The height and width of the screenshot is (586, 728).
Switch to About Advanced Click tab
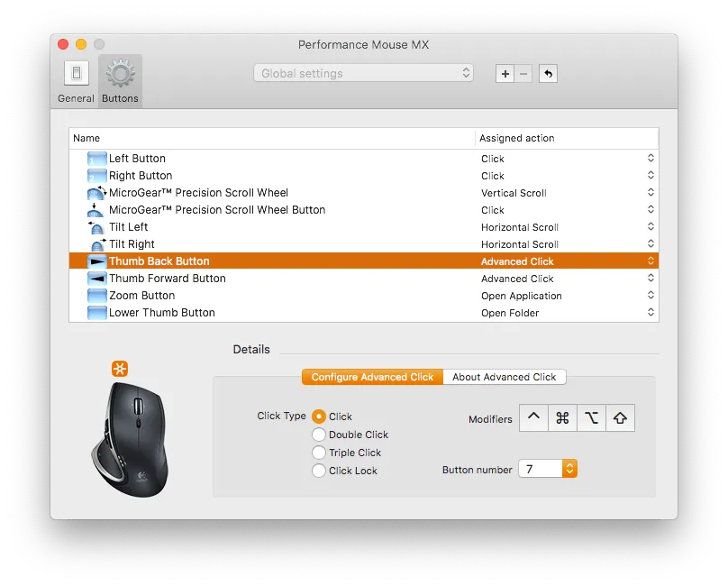pos(505,377)
